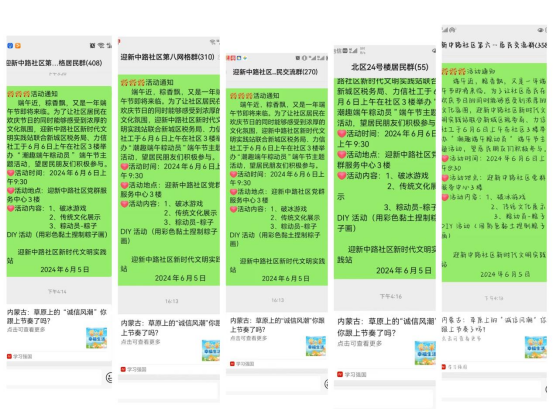553x415 pixels.
Task: Tap 学习强国 source icon in 北区24号楼居民群 chat
Action: (340, 374)
